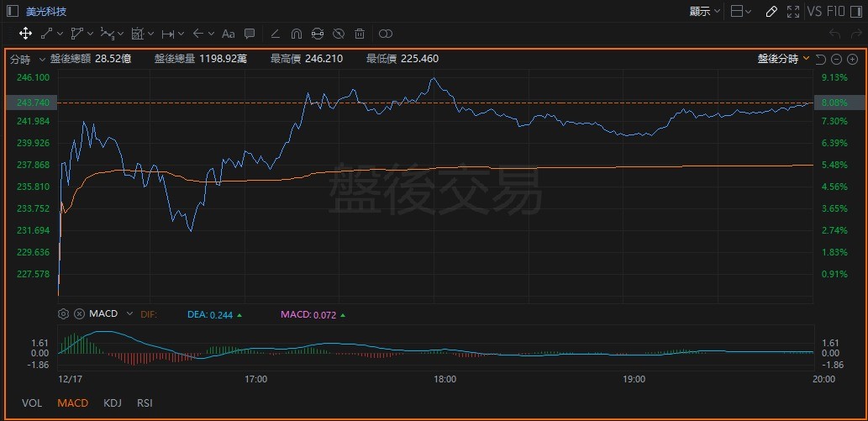868x421 pixels.
Task: Click the 12/17 date axis label
Action: pyautogui.click(x=70, y=380)
